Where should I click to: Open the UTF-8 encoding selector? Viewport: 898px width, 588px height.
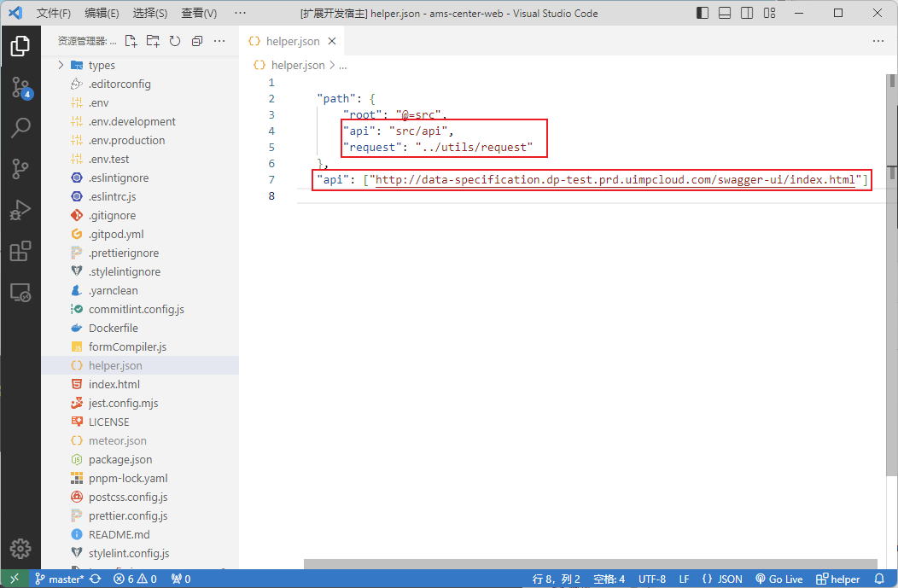pyautogui.click(x=652, y=579)
